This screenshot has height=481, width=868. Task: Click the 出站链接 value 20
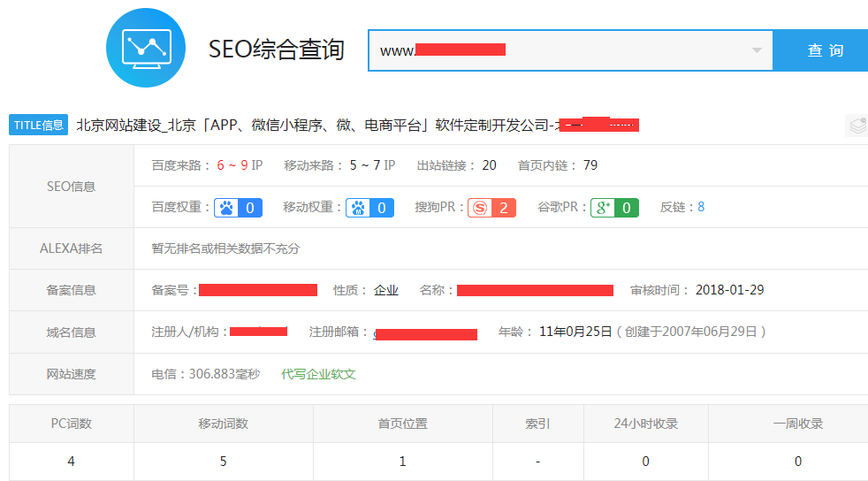pos(490,165)
